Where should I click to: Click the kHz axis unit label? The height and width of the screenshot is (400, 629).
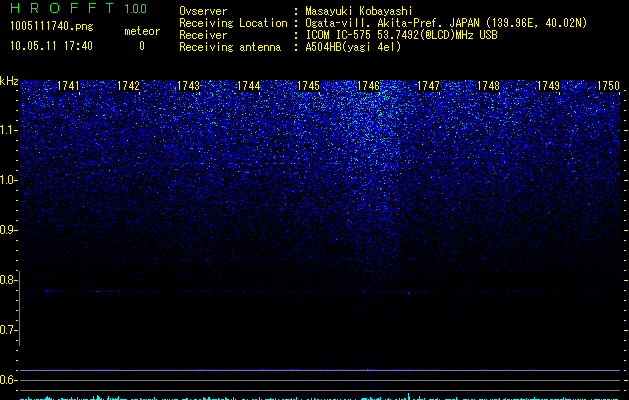[9, 81]
